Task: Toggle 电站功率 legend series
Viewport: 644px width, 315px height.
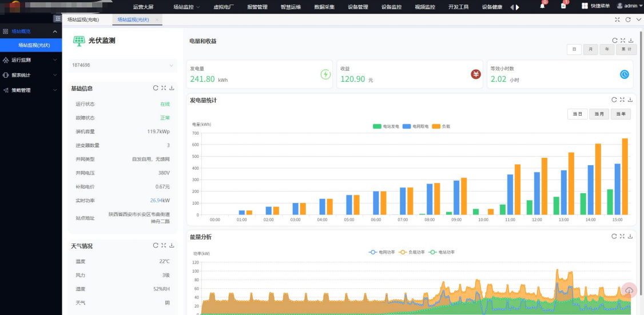Action: click(442, 252)
